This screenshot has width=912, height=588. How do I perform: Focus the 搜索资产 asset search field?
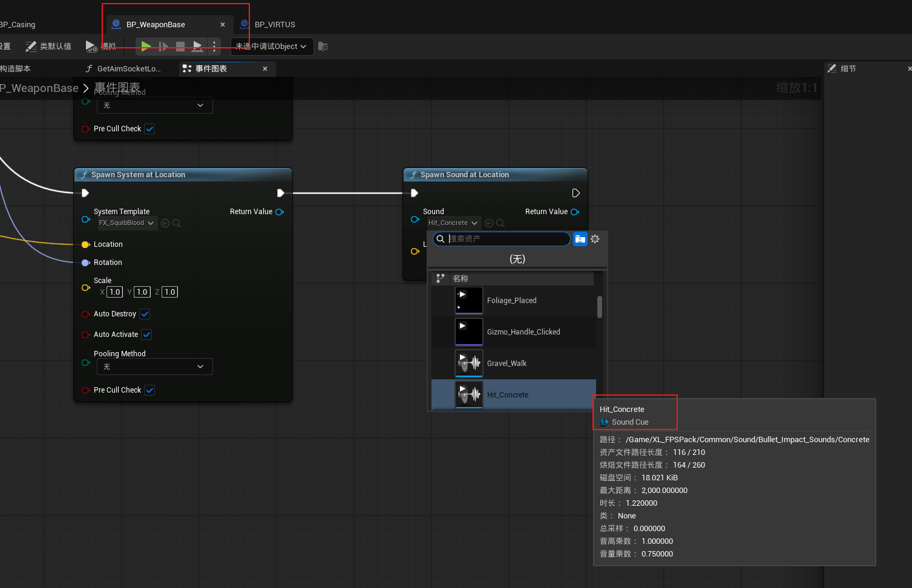pyautogui.click(x=502, y=239)
